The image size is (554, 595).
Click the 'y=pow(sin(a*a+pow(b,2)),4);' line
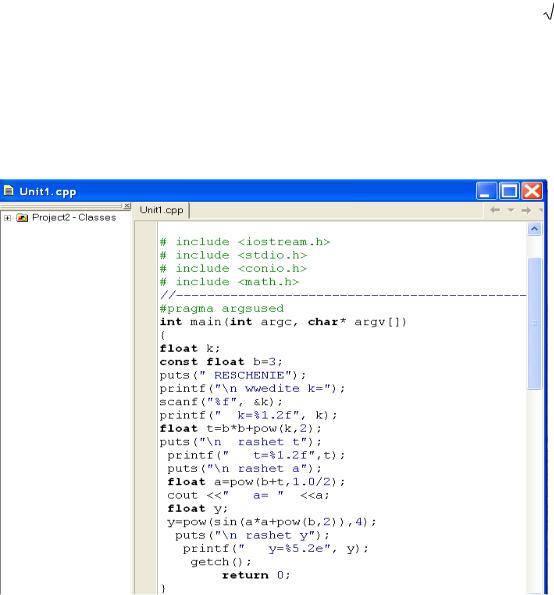click(272, 522)
